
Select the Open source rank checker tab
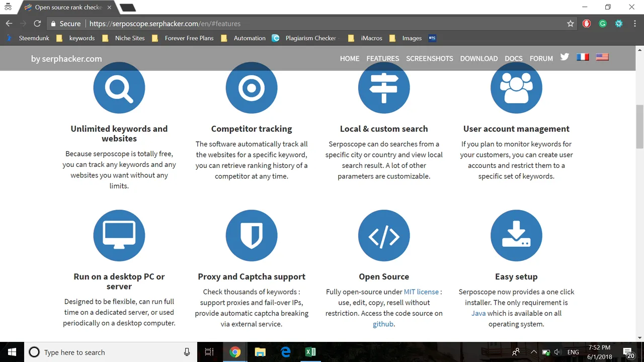tap(67, 8)
